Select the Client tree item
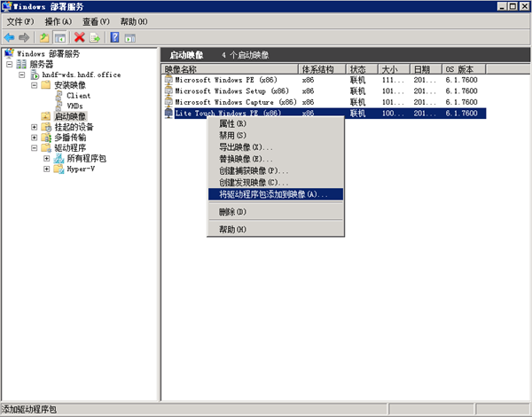Viewport: 532px width, 417px height. [78, 96]
